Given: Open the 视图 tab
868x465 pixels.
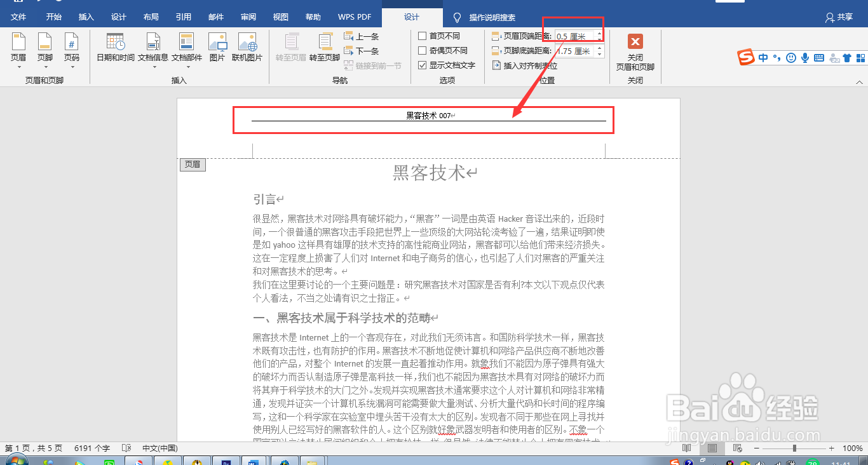Looking at the screenshot, I should [280, 17].
